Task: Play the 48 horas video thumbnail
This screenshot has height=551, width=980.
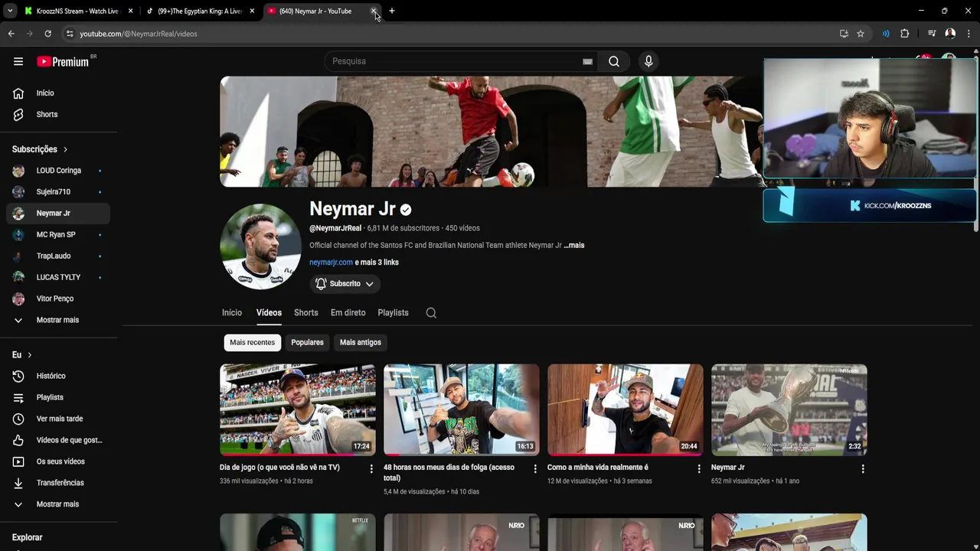Action: tap(462, 409)
